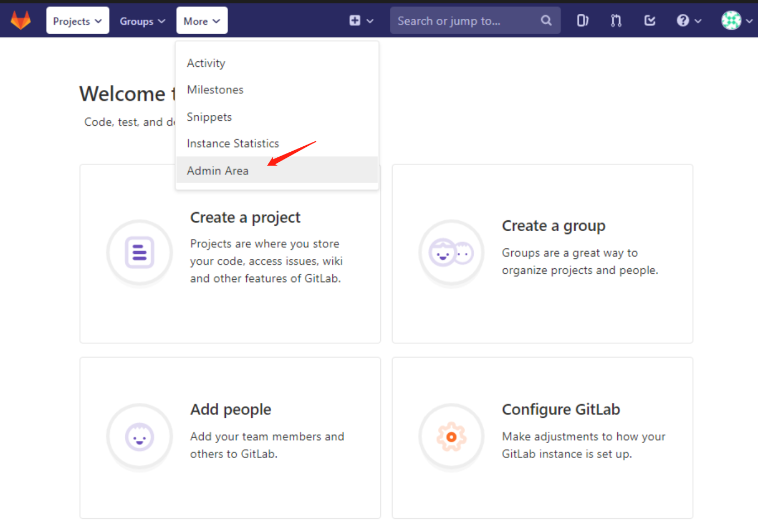Select Milestones from More menu
This screenshot has height=532, width=758.
pos(277,89)
